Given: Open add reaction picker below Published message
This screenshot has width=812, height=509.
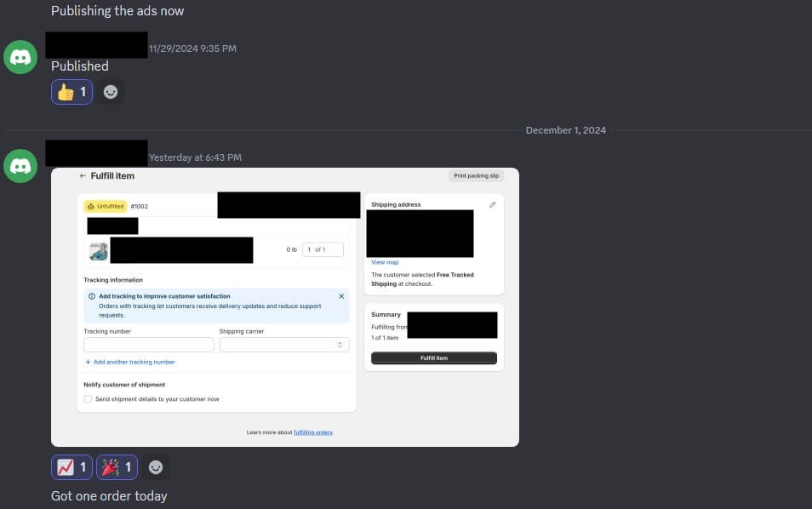Looking at the screenshot, I should tap(111, 92).
